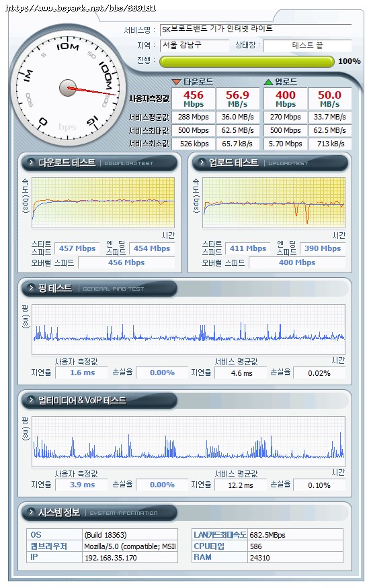Select the 400 Mbps upload result

pyautogui.click(x=285, y=99)
